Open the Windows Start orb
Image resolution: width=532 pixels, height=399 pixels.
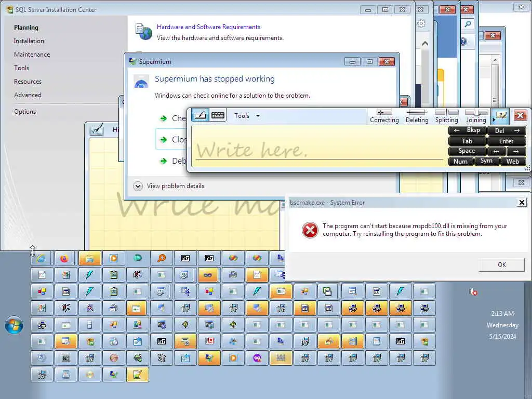click(x=14, y=325)
